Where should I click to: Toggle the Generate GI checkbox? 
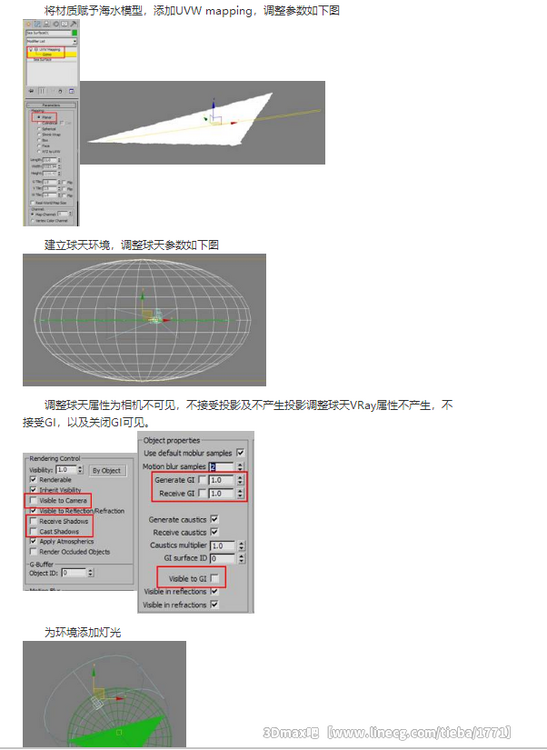(x=202, y=479)
